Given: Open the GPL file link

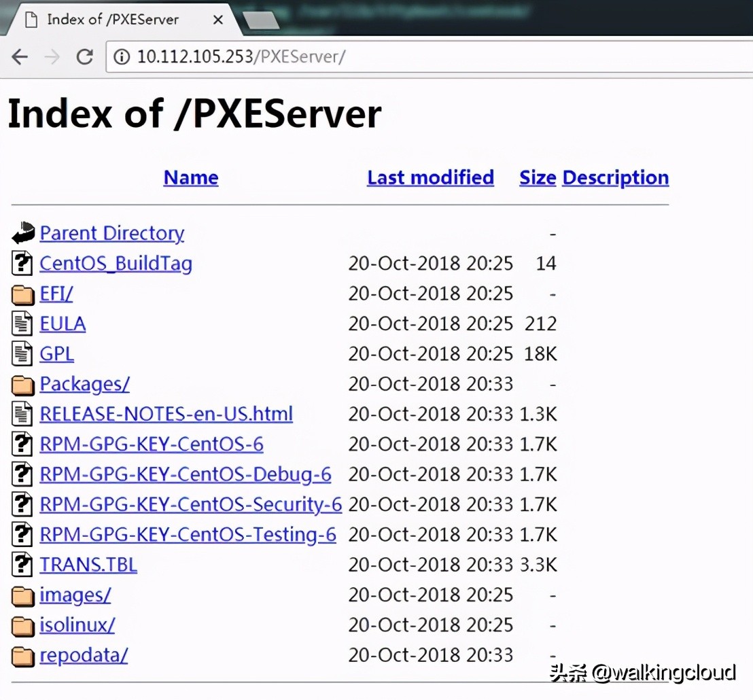Looking at the screenshot, I should (56, 353).
